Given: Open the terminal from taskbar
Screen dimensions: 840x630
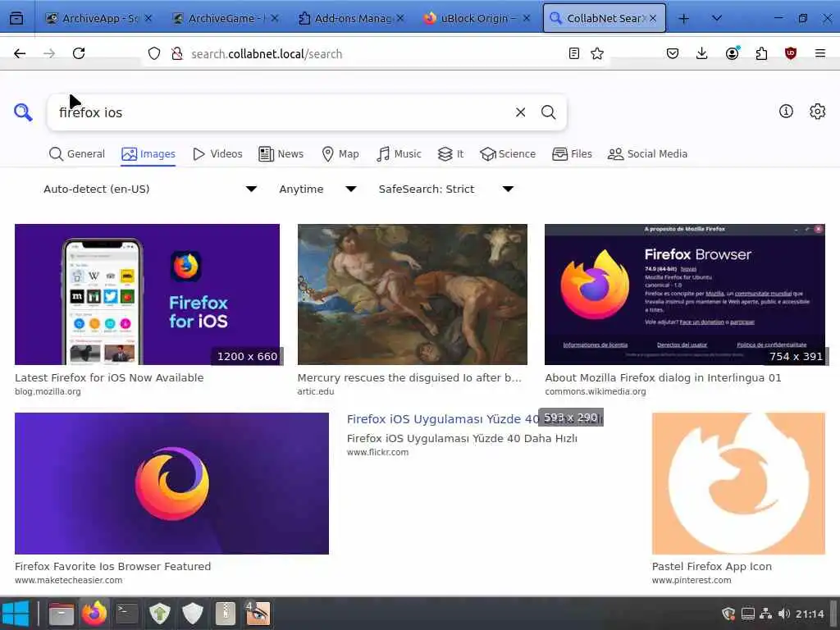Looking at the screenshot, I should [127, 614].
